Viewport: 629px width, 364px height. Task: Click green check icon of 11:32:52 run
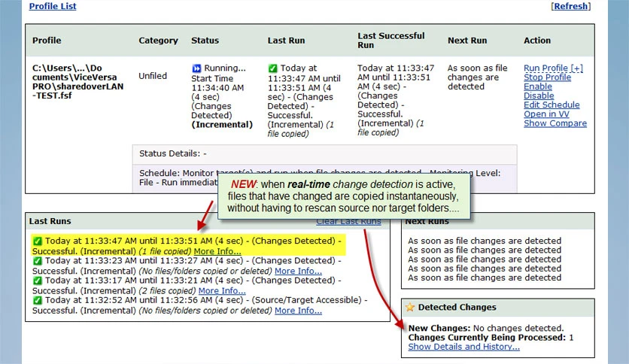[38, 300]
